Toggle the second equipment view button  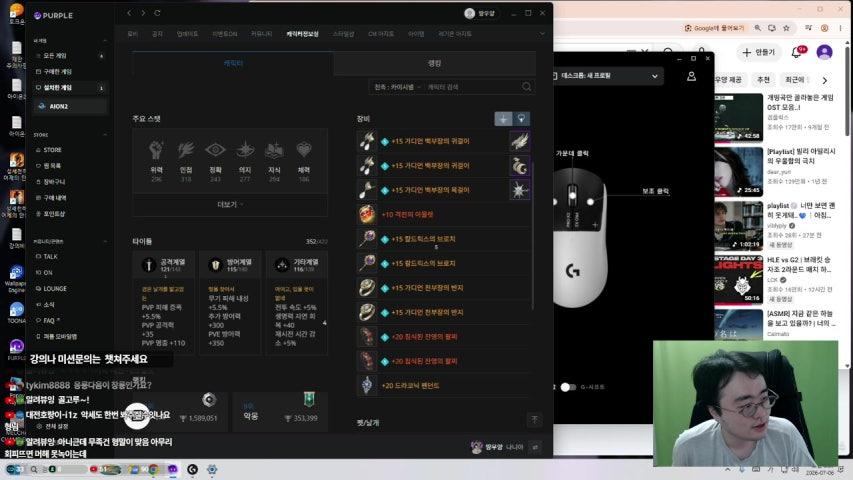click(521, 119)
